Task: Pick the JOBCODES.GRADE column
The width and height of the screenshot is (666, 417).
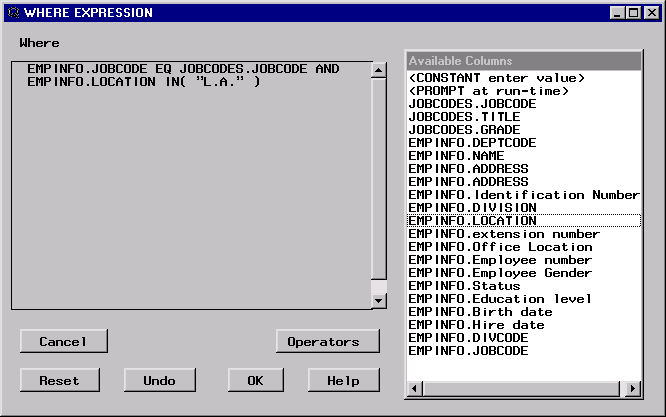Action: click(464, 130)
